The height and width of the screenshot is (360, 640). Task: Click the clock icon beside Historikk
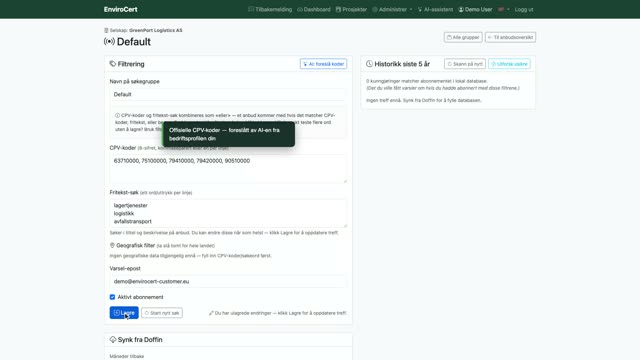point(369,64)
